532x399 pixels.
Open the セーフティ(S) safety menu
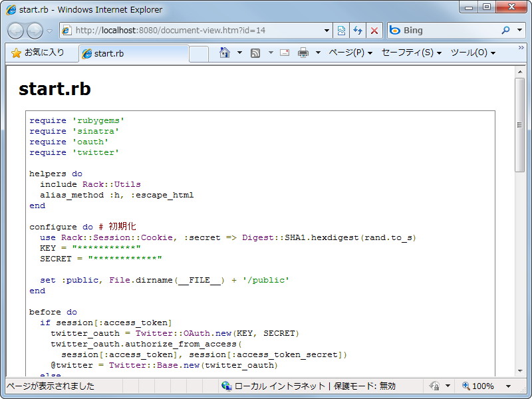point(408,52)
